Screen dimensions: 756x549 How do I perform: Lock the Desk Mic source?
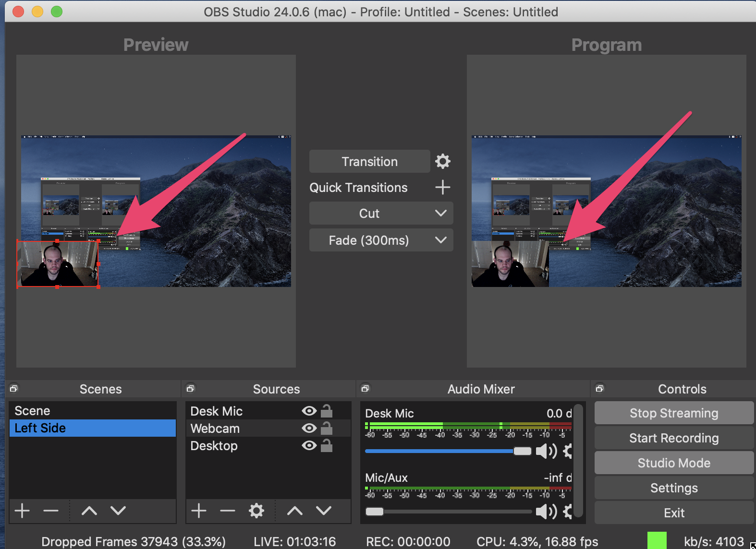(327, 411)
